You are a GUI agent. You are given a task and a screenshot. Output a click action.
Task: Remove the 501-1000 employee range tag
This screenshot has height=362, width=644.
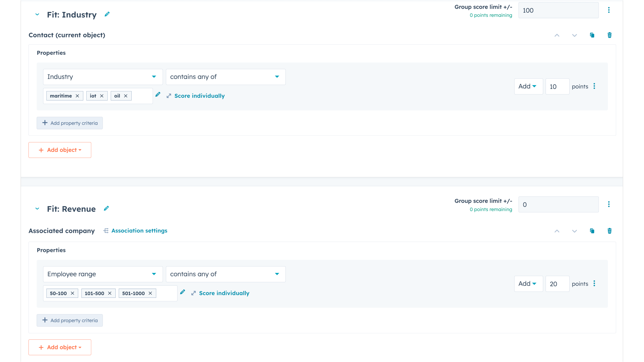coord(150,293)
